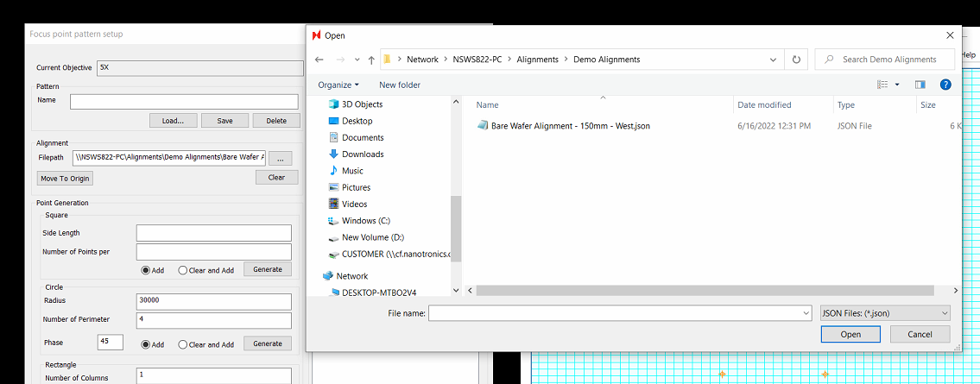Click the Open button in dialog
980x384 pixels.
tap(850, 334)
